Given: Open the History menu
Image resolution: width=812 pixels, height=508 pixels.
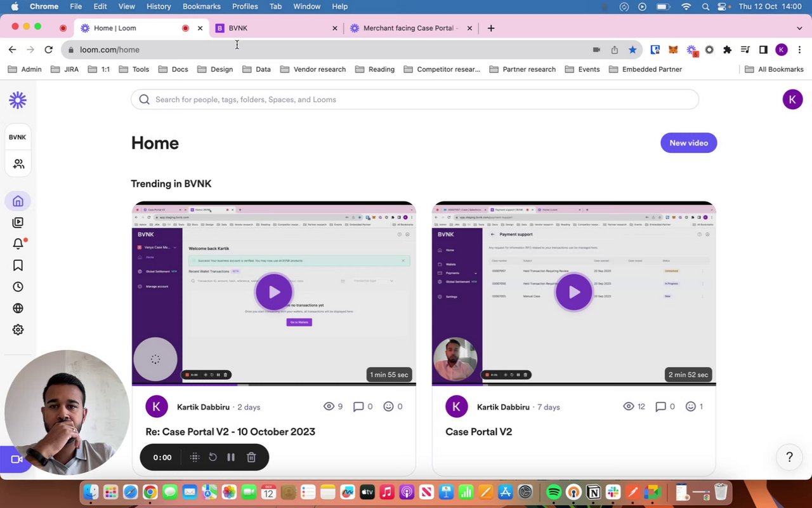Looking at the screenshot, I should pos(159,6).
